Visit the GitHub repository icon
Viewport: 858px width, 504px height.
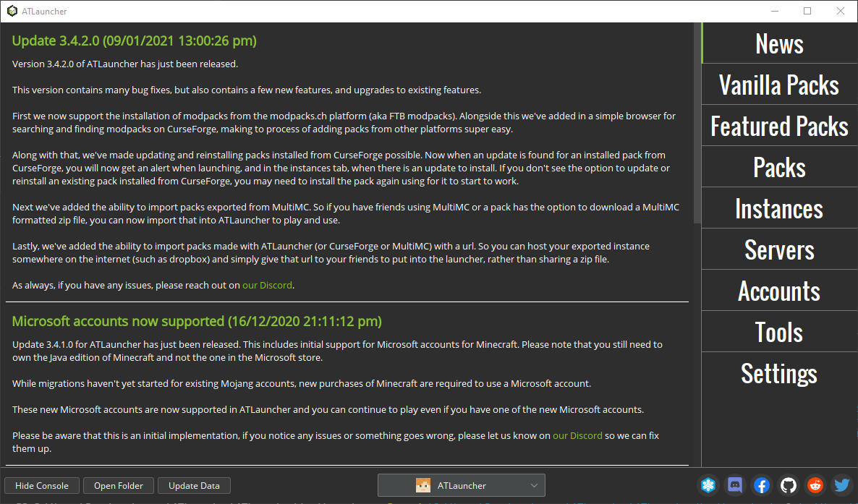(x=788, y=485)
